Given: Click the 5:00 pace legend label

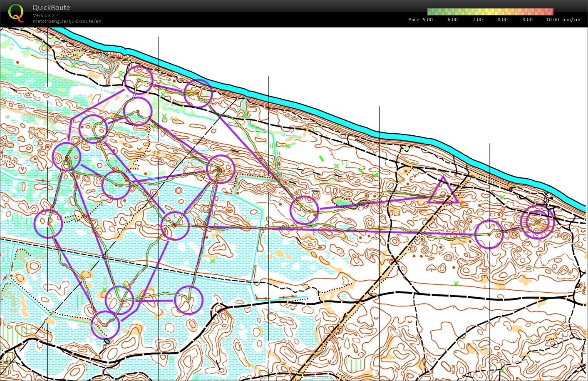Looking at the screenshot, I should pyautogui.click(x=427, y=20).
